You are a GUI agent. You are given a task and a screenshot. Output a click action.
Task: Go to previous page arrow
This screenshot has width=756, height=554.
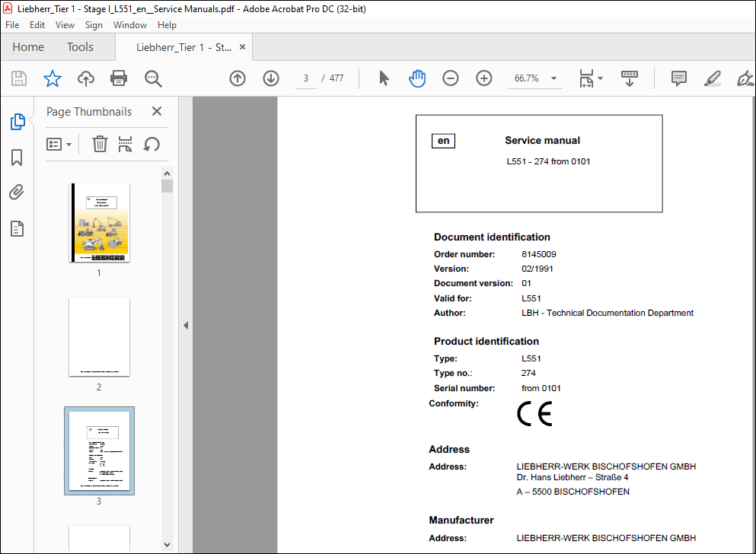coord(238,78)
